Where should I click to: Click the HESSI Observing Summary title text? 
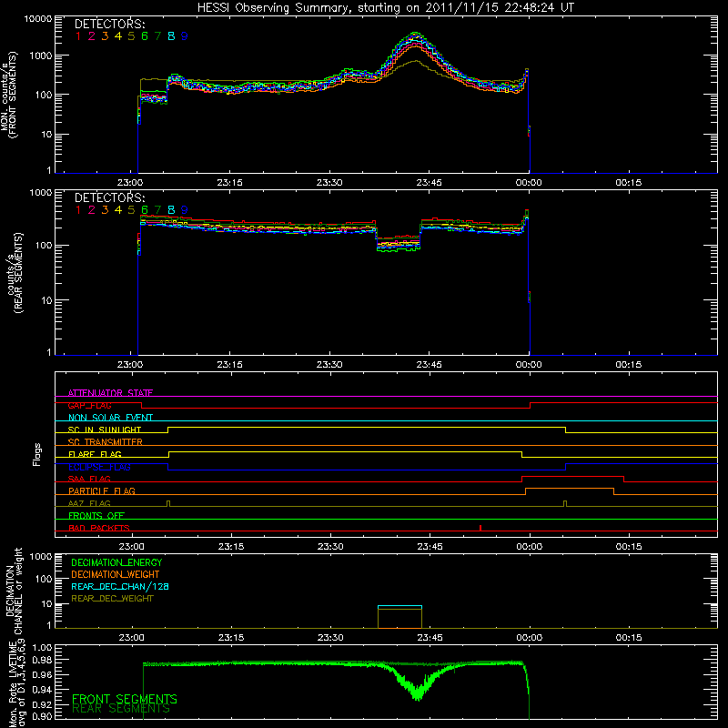tap(385, 7)
